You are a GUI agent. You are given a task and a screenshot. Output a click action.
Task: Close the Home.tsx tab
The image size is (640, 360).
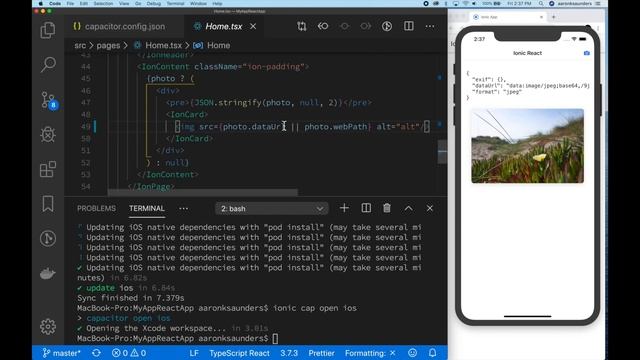click(x=253, y=27)
